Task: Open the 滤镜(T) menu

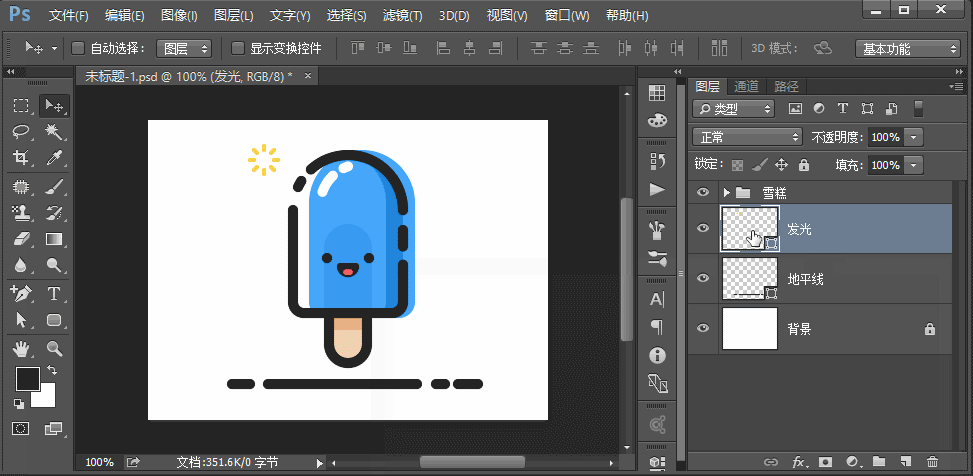Action: point(402,16)
